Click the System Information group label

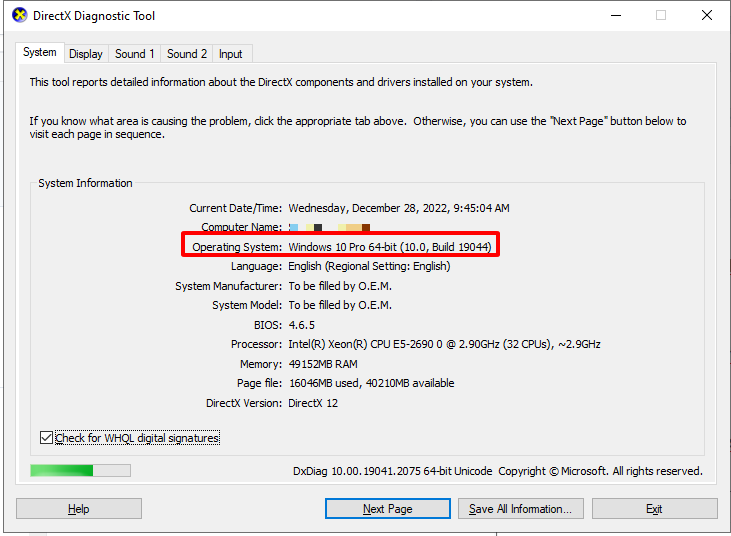point(85,183)
